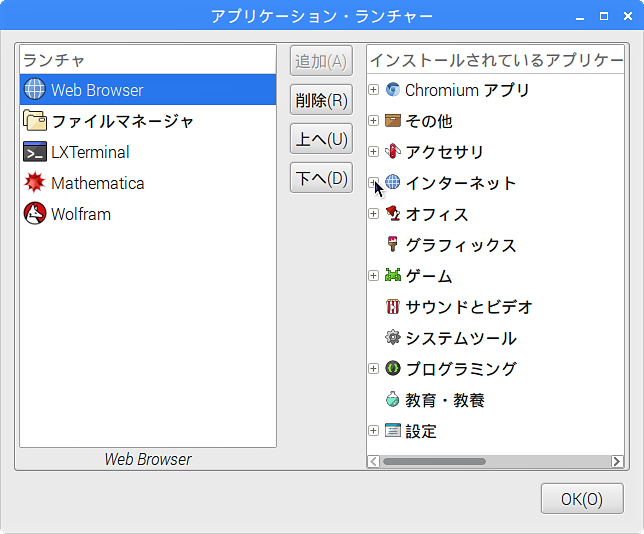Click the プログラミング category icon

tap(393, 368)
